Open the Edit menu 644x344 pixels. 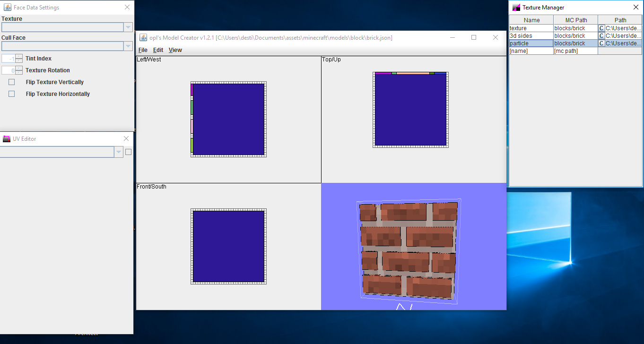click(158, 50)
